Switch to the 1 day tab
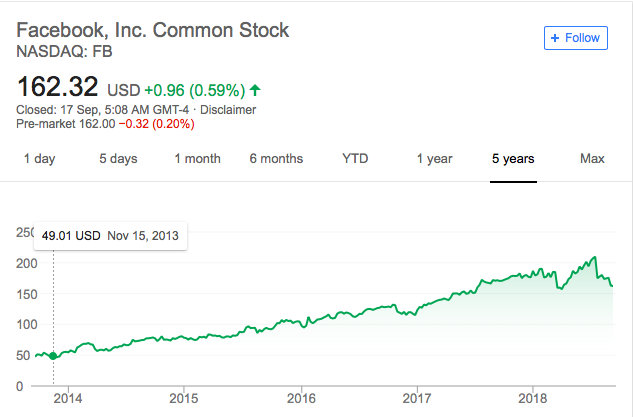Screen dimensions: 633x417 pos(39,158)
